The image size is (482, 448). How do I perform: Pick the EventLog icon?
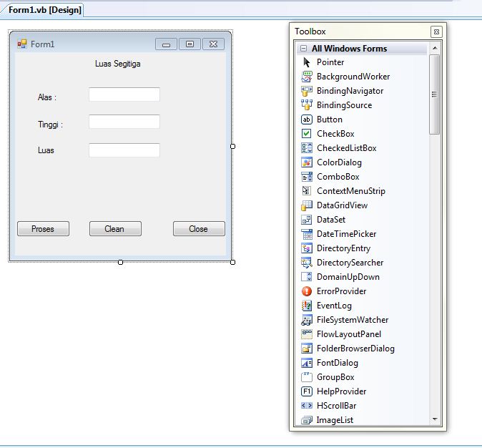tap(307, 306)
